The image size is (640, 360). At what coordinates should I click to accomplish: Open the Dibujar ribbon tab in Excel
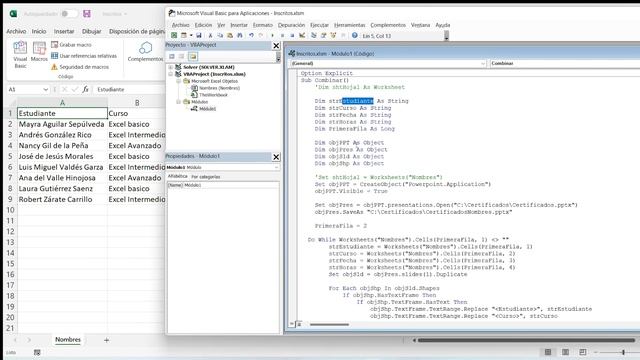(91, 31)
